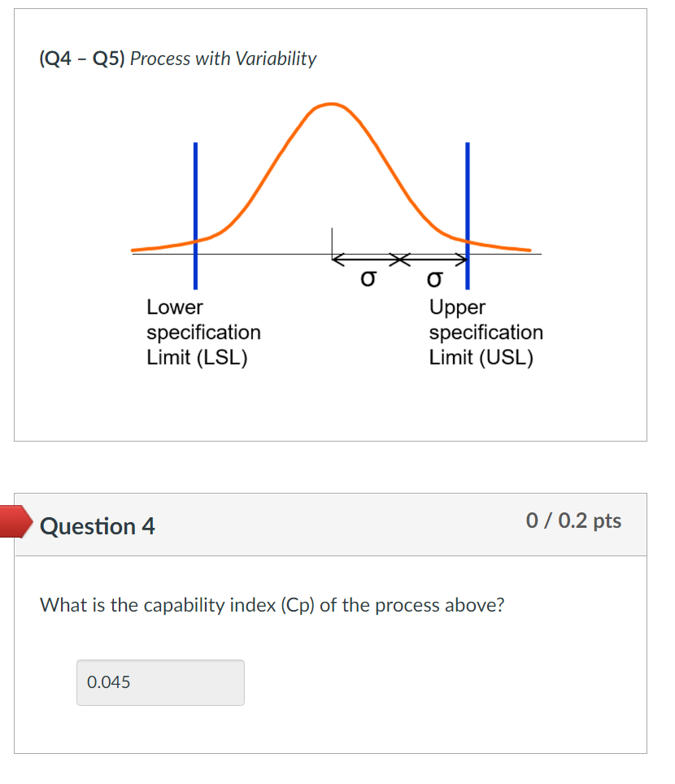Click the peak of the distribution curve
Viewport: 675px width, 784px height.
[x=330, y=104]
